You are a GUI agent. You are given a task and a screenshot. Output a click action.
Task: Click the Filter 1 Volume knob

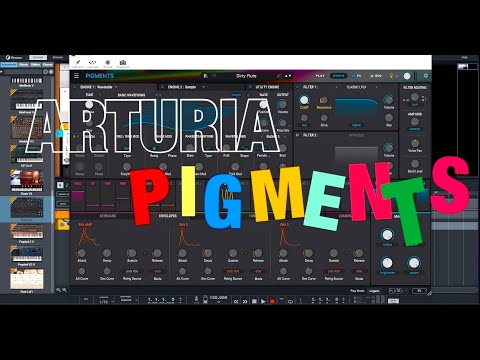388,99
